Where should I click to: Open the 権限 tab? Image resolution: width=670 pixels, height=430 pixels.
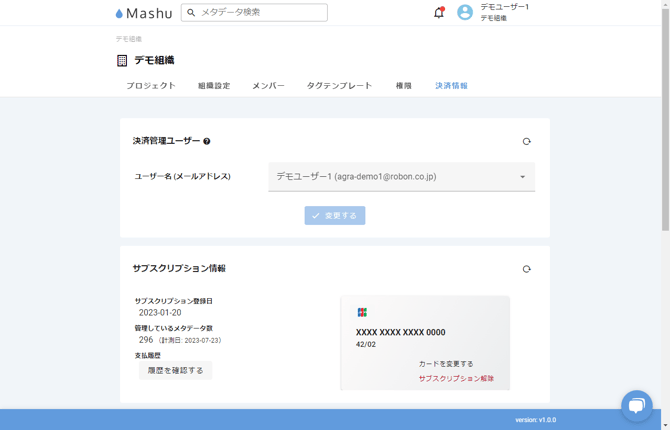click(404, 86)
